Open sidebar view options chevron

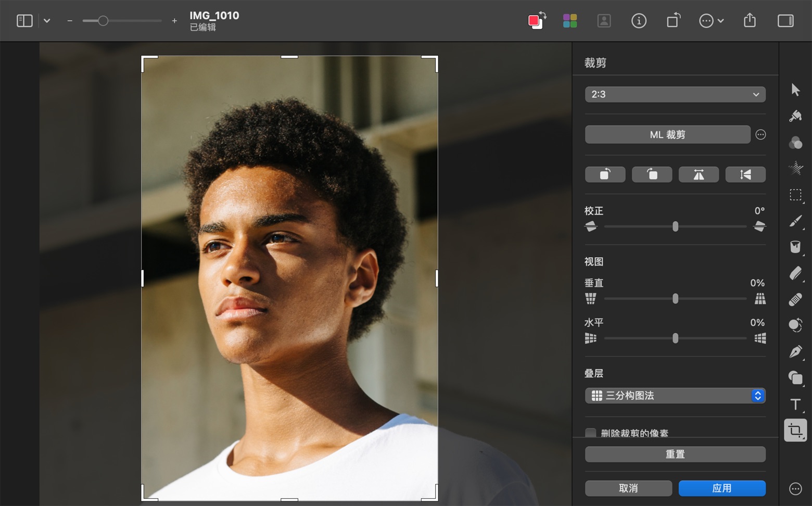(47, 21)
